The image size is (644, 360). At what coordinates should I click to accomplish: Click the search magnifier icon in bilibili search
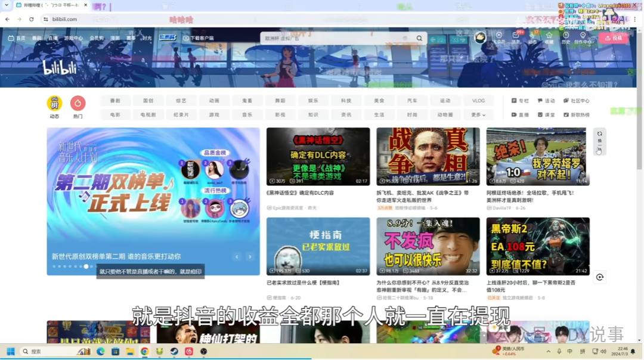coord(419,38)
